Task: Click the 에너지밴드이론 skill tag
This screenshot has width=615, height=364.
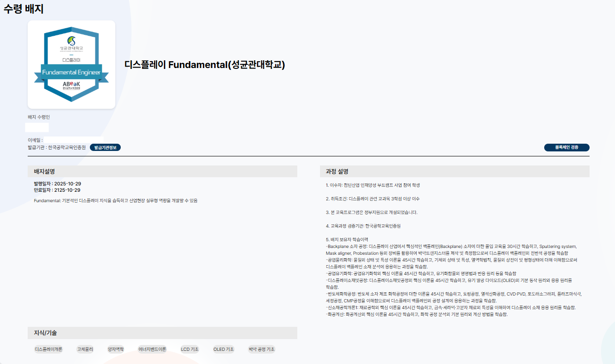Action: 153,349
